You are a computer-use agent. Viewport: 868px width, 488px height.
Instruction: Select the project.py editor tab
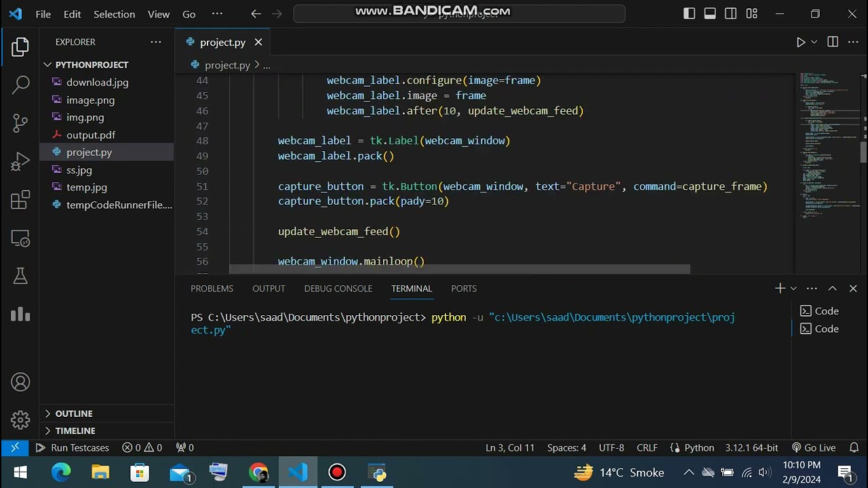[x=223, y=42]
